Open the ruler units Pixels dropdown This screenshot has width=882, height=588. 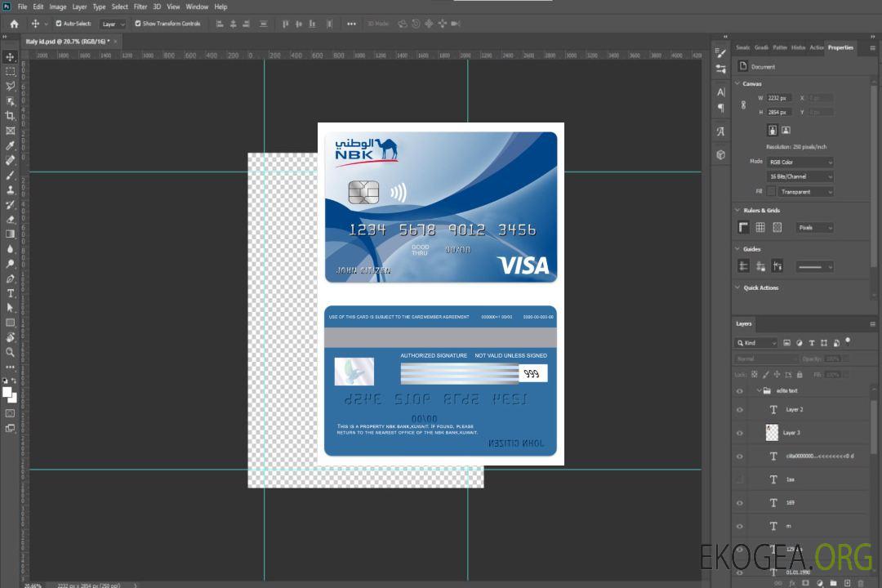pyautogui.click(x=814, y=228)
